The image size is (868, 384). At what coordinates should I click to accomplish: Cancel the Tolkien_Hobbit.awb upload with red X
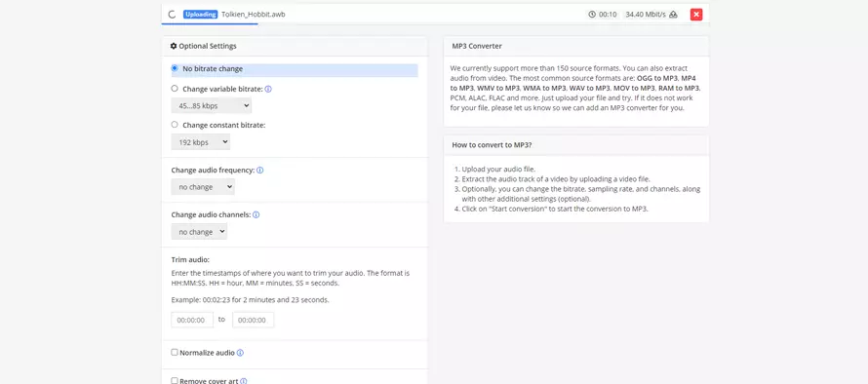click(x=696, y=15)
